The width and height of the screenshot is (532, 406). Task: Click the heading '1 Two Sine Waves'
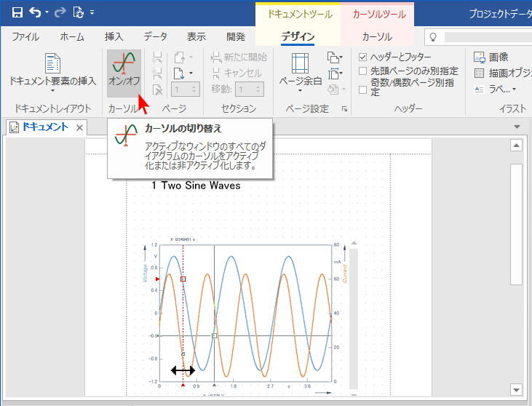click(196, 186)
